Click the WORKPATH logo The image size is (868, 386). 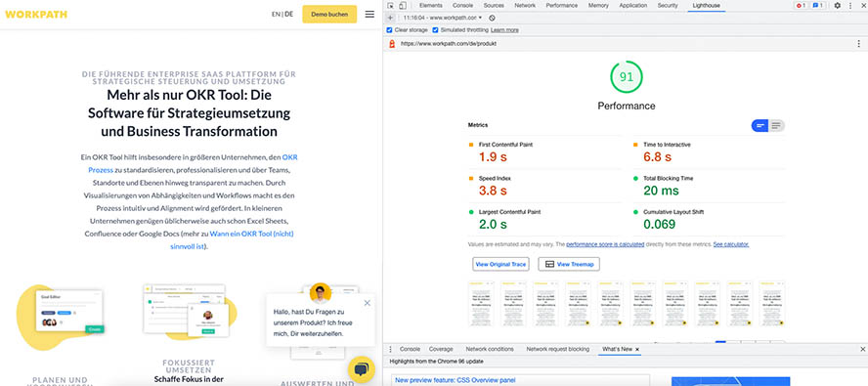[x=36, y=15]
